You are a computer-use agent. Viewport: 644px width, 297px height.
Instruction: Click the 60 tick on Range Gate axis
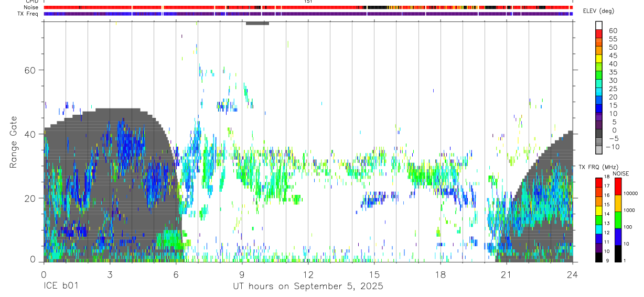click(x=29, y=70)
